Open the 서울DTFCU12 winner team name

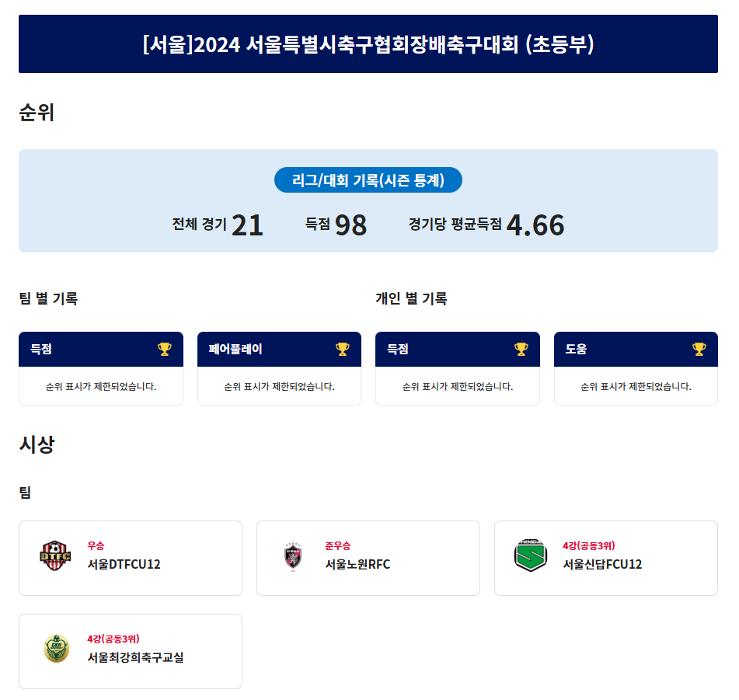click(x=124, y=564)
